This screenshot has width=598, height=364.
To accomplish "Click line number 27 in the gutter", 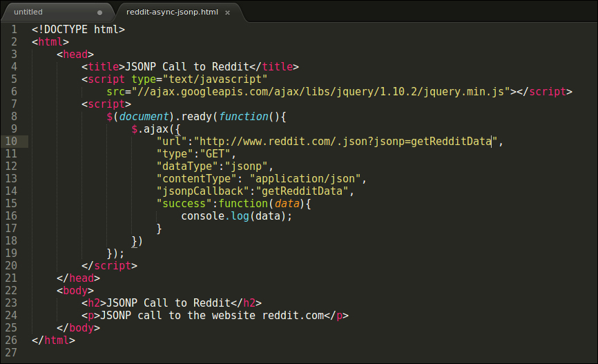I will pos(11,352).
